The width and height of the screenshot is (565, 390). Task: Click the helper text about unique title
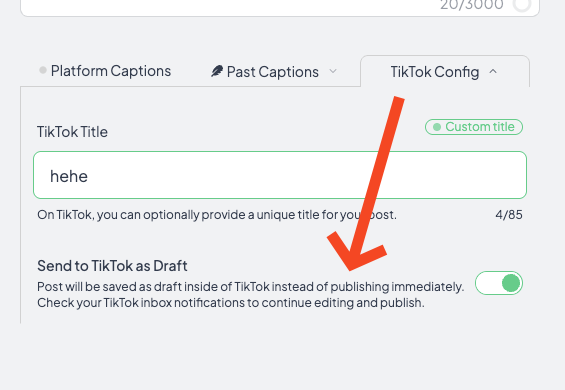pos(217,215)
